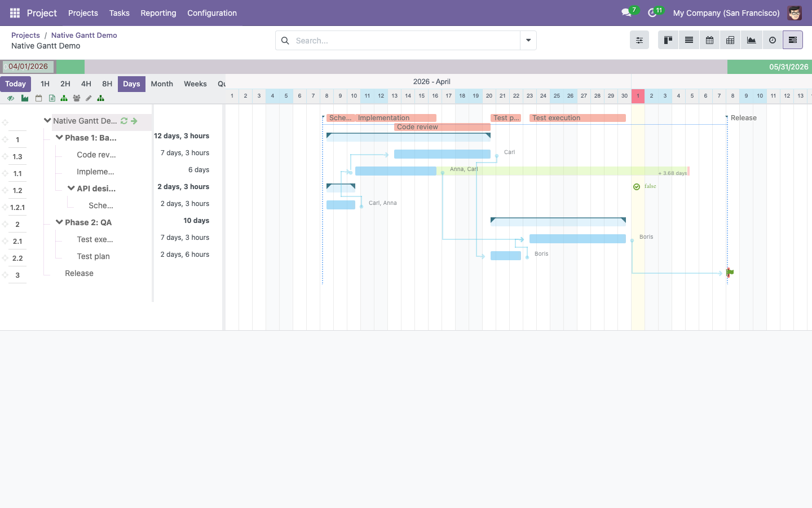The height and width of the screenshot is (508, 812).
Task: Select the Impleme... task row
Action: point(95,172)
